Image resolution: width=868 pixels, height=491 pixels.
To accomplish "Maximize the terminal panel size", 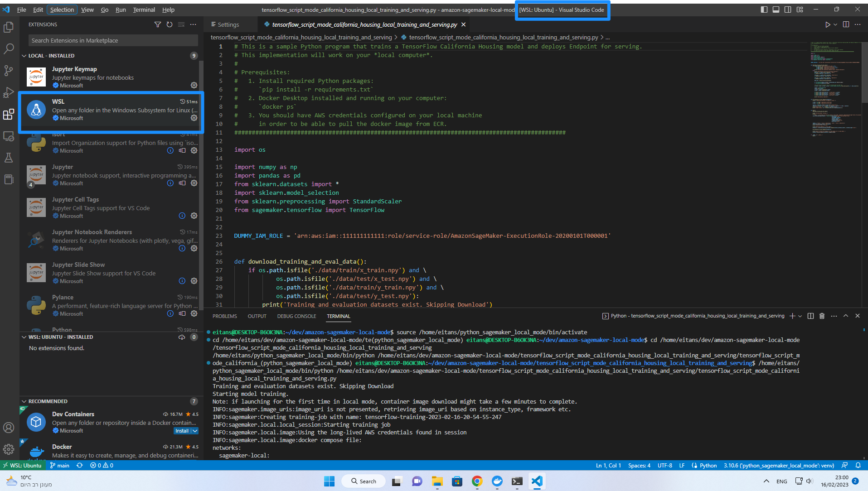I will click(x=846, y=316).
